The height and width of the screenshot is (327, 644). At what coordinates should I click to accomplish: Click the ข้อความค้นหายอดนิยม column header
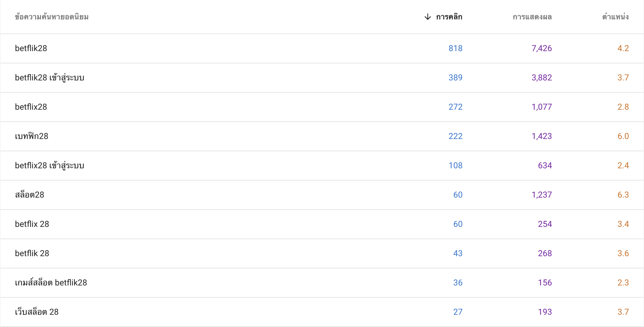(52, 17)
